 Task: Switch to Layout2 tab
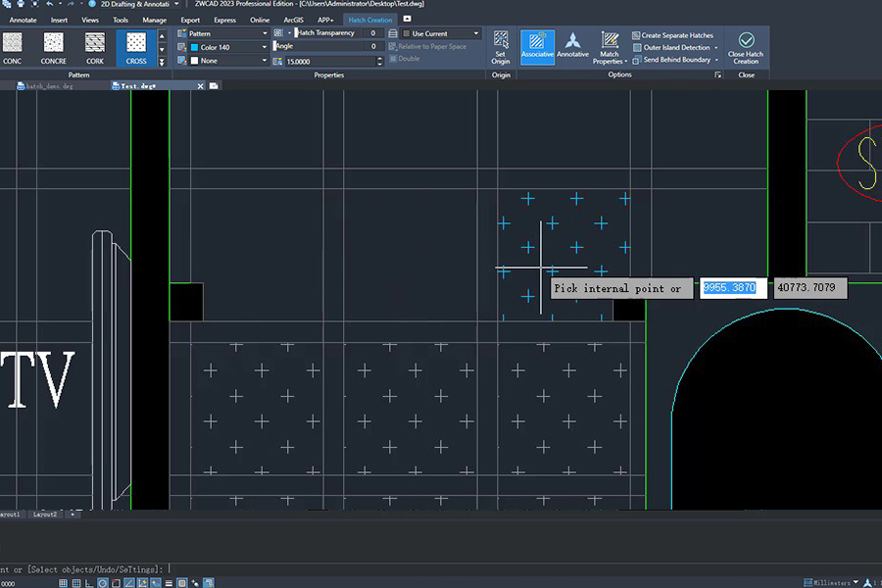[45, 514]
